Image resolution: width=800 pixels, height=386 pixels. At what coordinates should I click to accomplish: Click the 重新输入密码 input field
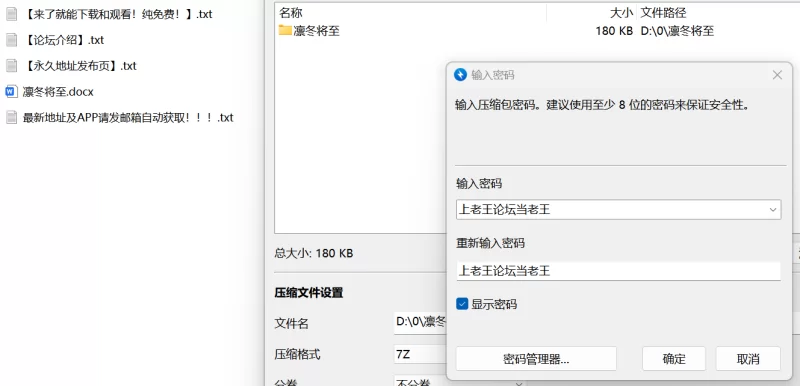click(x=618, y=271)
